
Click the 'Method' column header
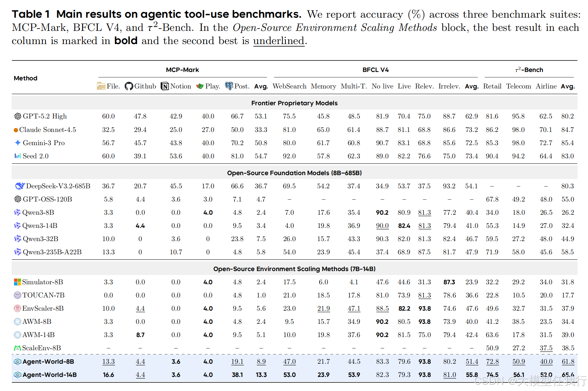pyautogui.click(x=25, y=78)
